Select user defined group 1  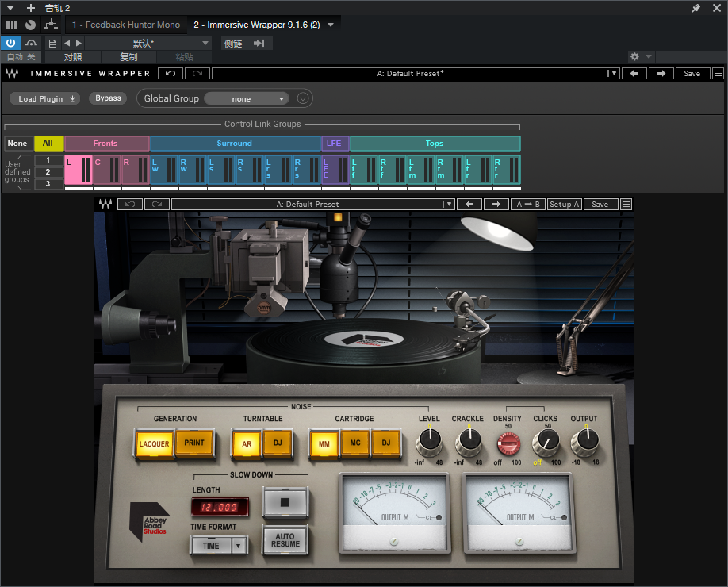[x=48, y=160]
